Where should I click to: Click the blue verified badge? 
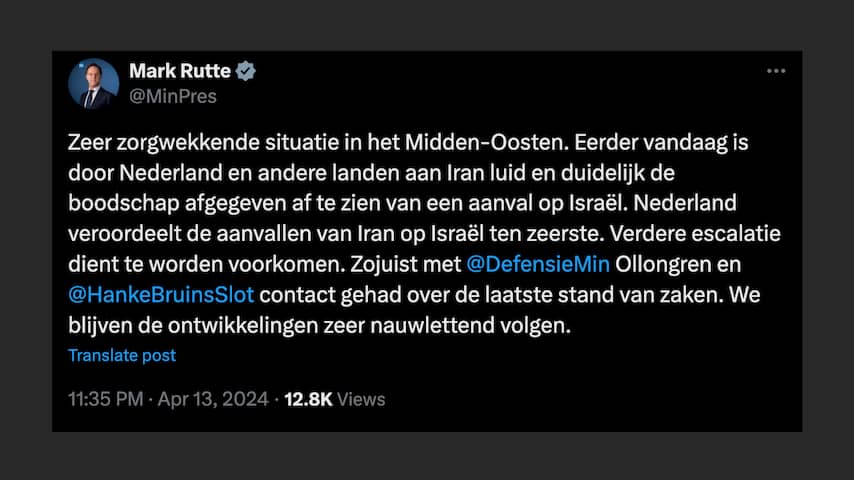click(x=246, y=71)
